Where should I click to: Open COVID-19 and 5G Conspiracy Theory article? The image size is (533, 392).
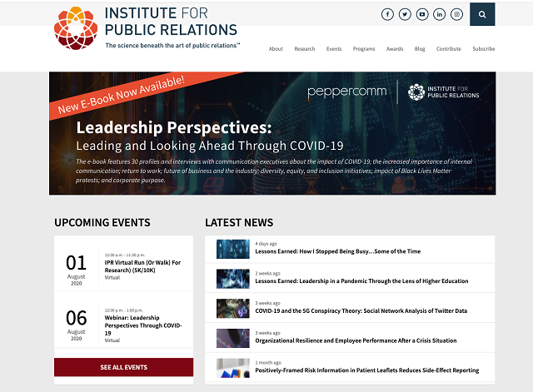click(x=361, y=310)
